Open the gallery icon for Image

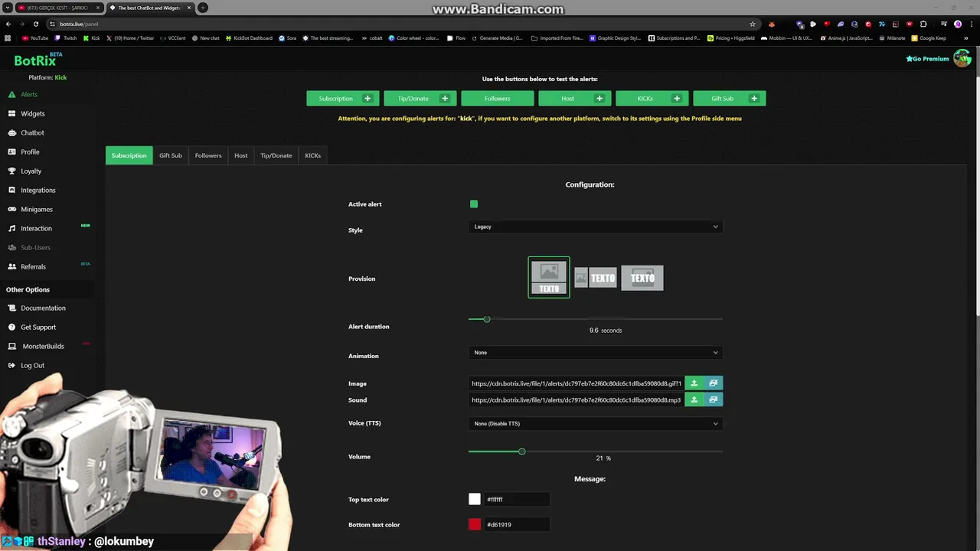[713, 383]
